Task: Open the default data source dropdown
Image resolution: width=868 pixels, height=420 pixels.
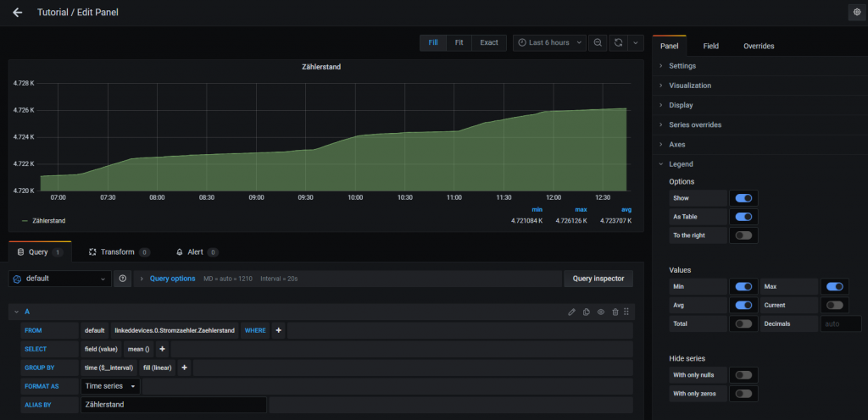Action: [60, 279]
